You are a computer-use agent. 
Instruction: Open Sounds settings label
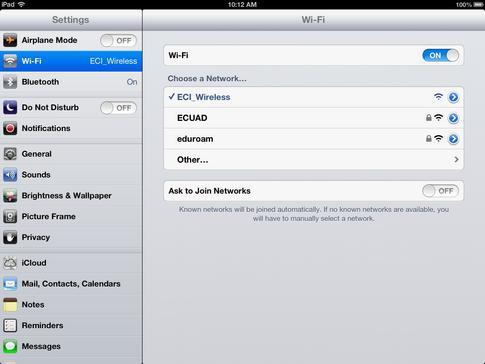(36, 175)
